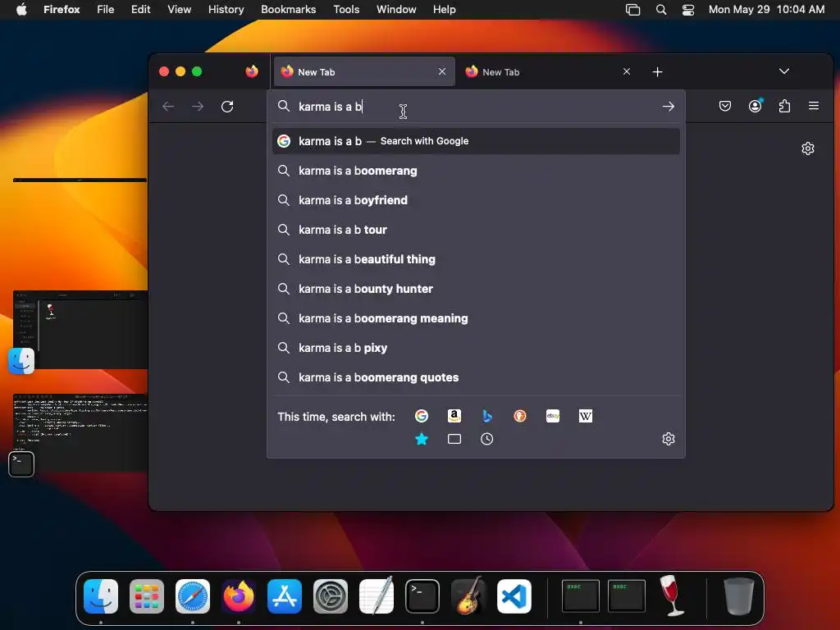Search this time with DuckDuckGo
The width and height of the screenshot is (840, 630).
pyautogui.click(x=519, y=416)
